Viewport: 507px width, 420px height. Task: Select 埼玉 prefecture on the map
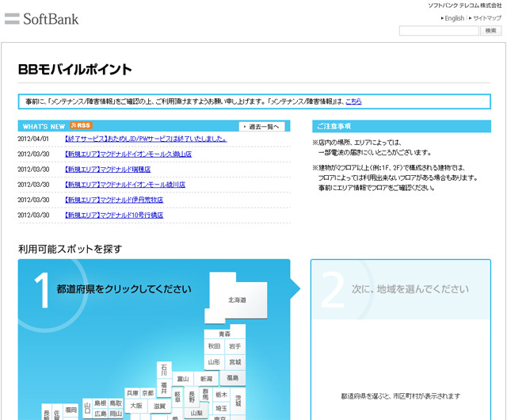pyautogui.click(x=222, y=409)
